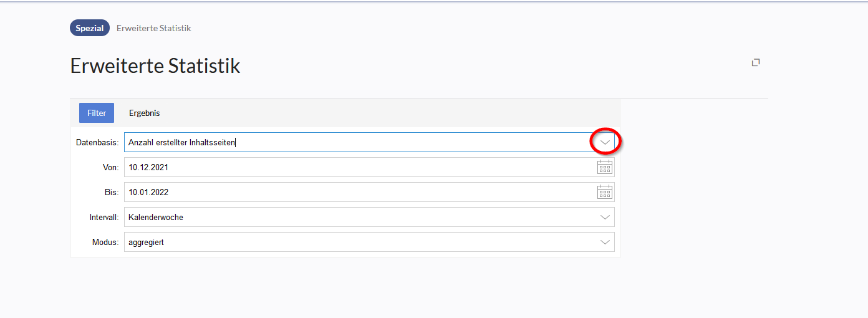Screen dimensions: 868x318
Task: Open the calendar picker for Bis date
Action: [x=605, y=192]
